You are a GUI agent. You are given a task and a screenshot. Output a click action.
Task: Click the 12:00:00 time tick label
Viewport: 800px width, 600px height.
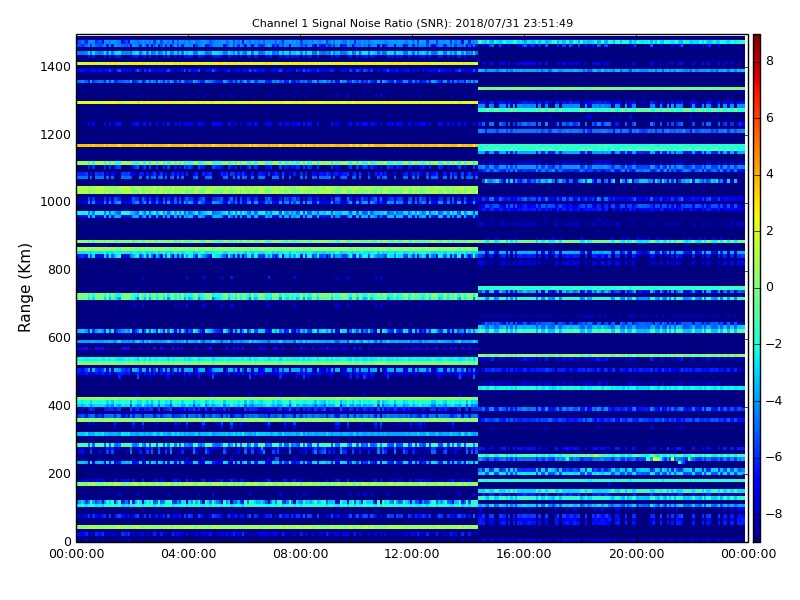412,554
